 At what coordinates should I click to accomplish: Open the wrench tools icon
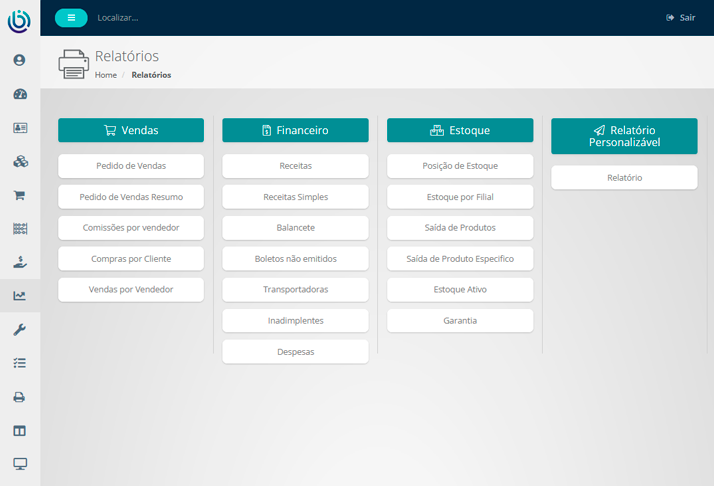point(19,330)
